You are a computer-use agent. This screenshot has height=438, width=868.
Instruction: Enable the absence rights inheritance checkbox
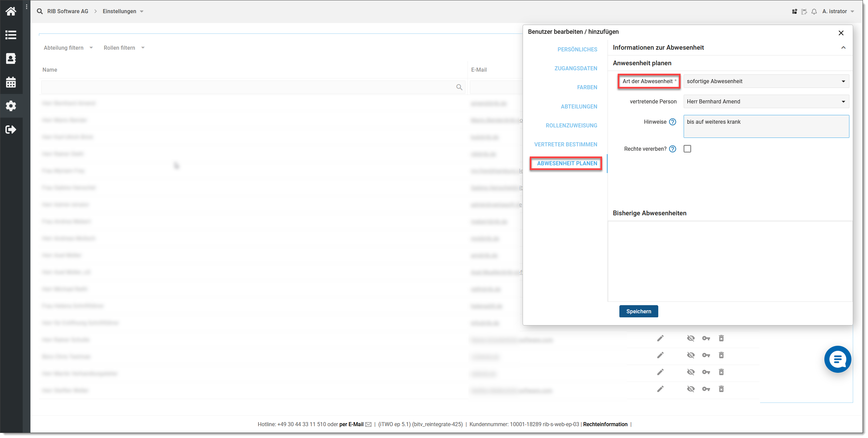(x=687, y=149)
